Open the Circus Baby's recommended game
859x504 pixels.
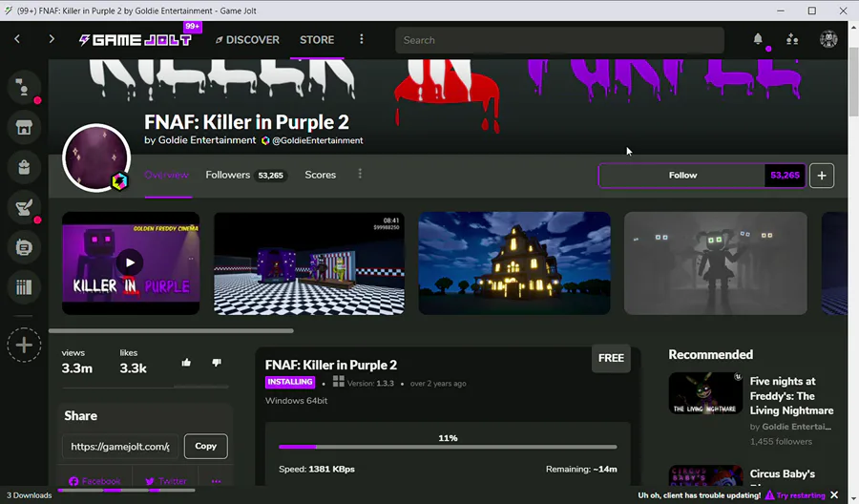[783, 473]
